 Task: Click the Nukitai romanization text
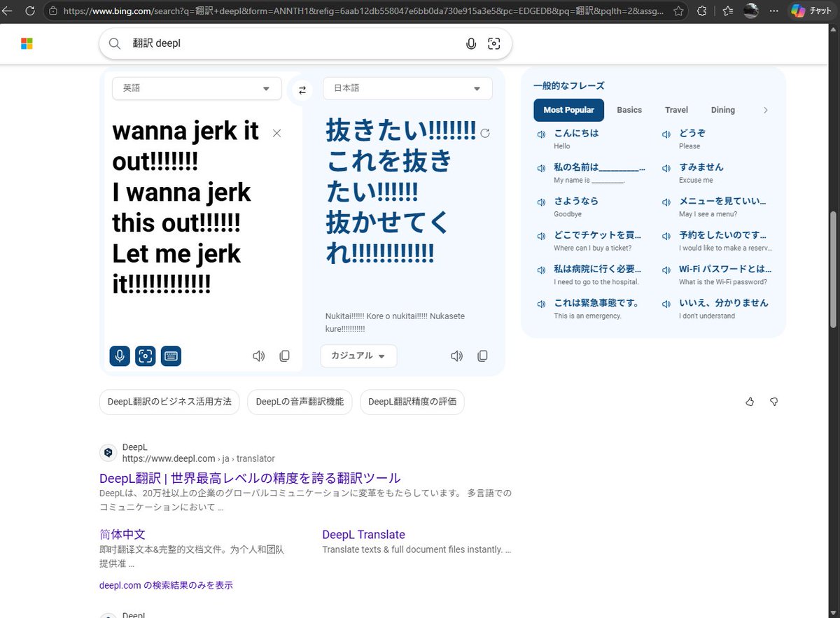[x=395, y=322]
